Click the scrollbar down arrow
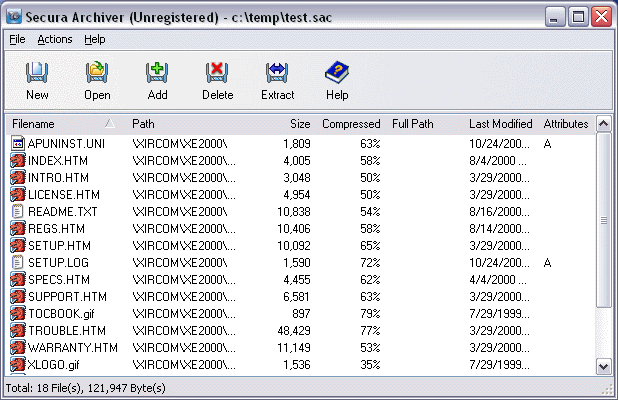The image size is (618, 400). (x=603, y=367)
